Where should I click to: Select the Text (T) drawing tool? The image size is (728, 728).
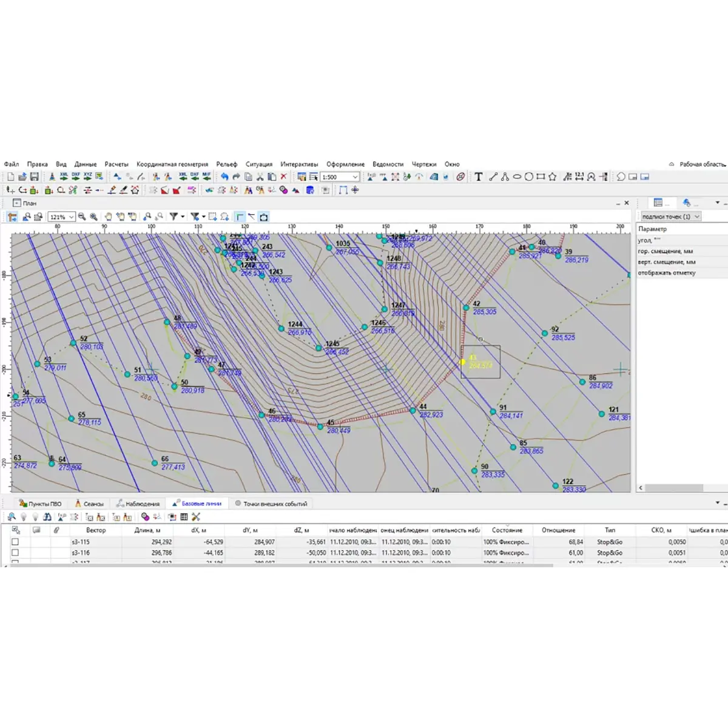tap(479, 177)
